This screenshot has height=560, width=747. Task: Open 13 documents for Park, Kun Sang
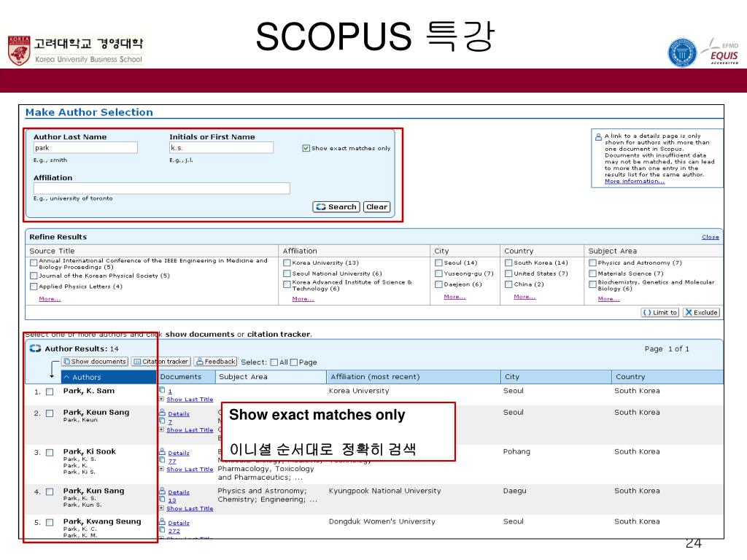coord(172,501)
